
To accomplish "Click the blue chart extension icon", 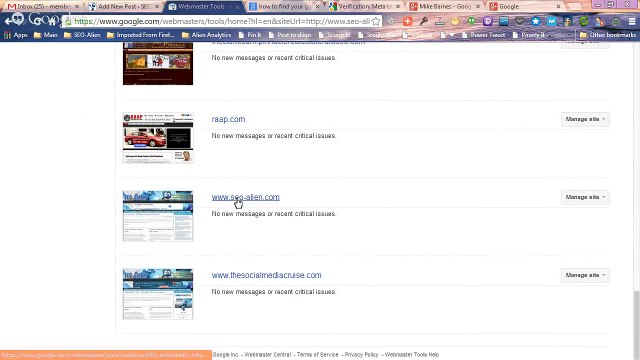I will tap(504, 21).
